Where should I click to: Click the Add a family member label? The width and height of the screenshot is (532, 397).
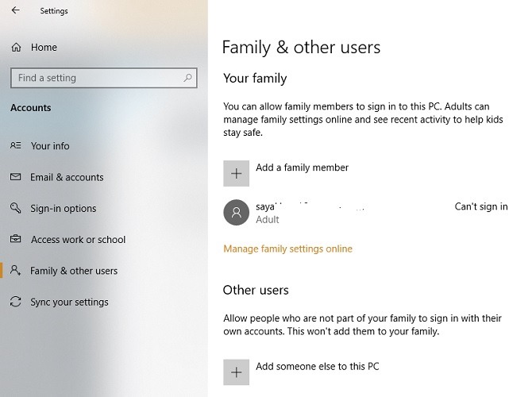[x=302, y=168]
